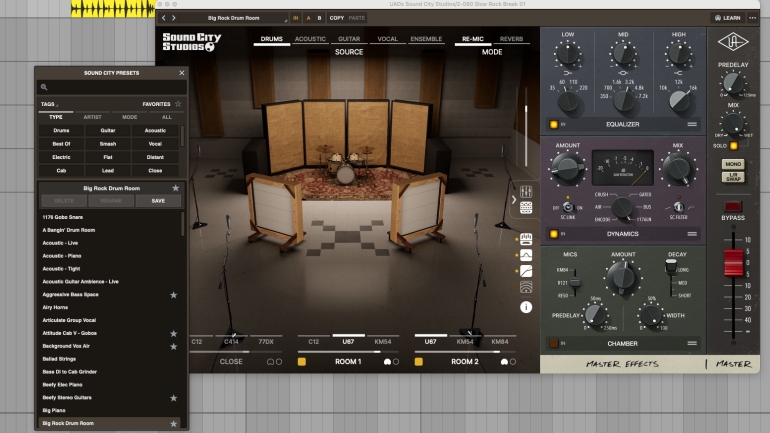Viewport: 770px width, 433px height.
Task: Toggle the Room 1 enable button
Action: point(302,362)
